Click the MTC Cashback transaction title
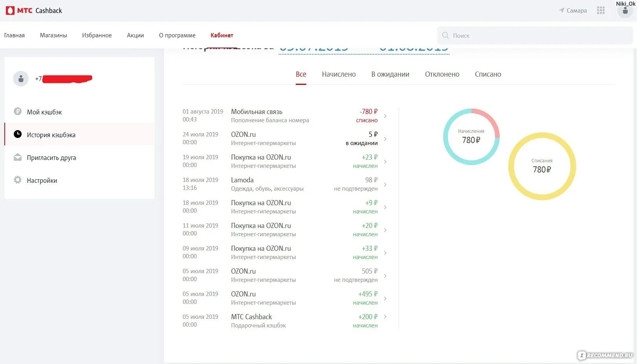637x364 pixels. tap(251, 317)
